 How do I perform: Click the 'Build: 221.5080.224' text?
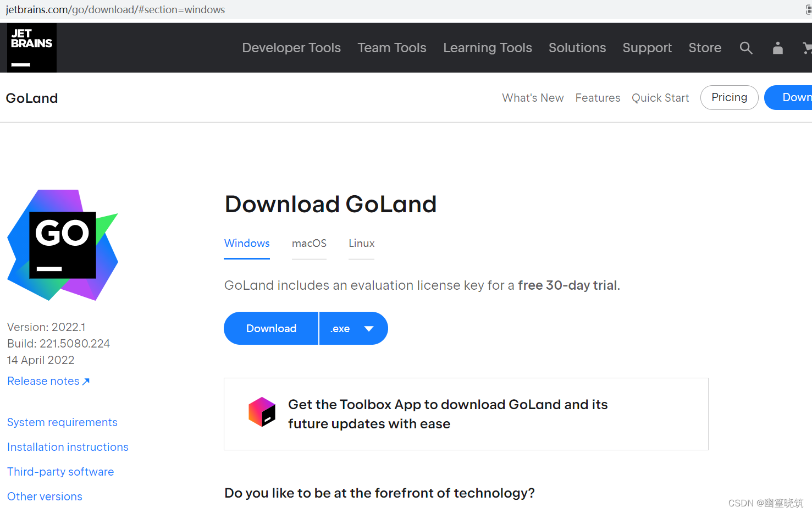[x=58, y=344]
